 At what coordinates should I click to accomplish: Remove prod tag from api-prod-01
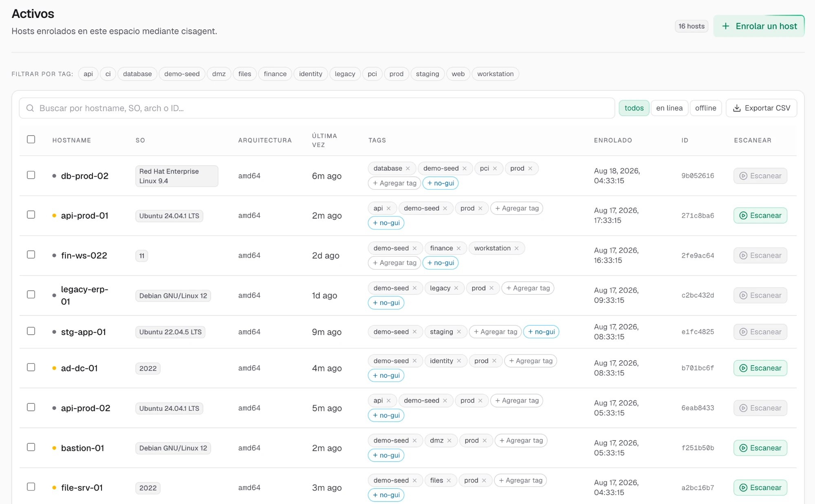point(480,208)
